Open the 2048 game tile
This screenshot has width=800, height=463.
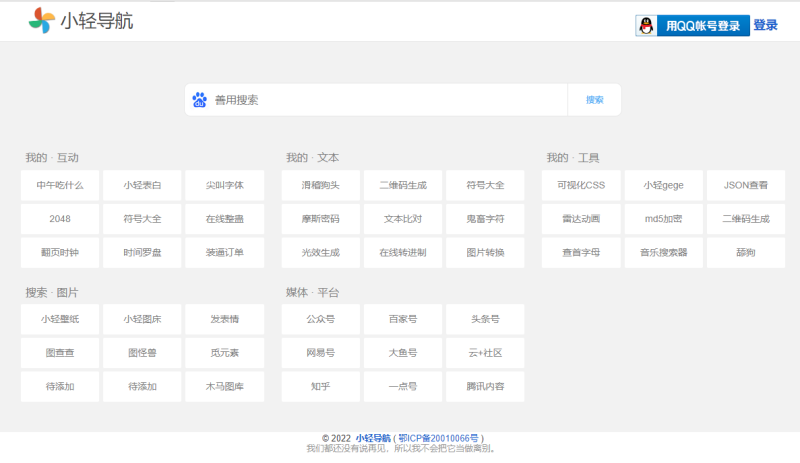point(60,219)
